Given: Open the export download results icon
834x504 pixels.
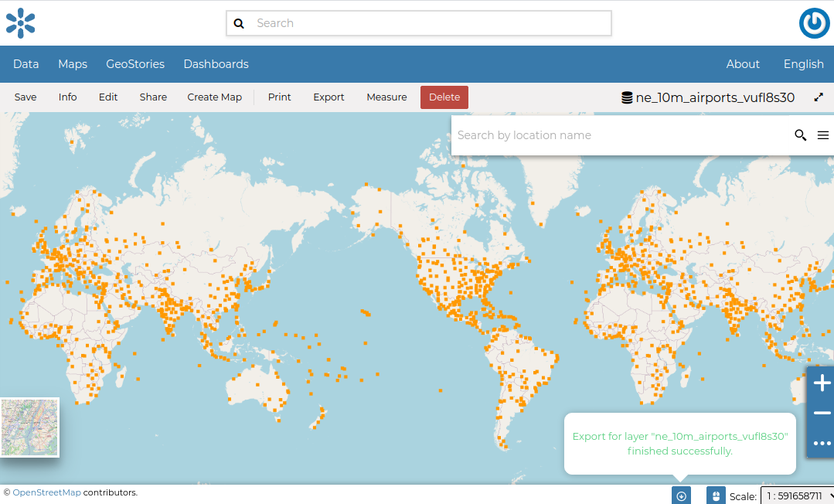Looking at the screenshot, I should click(x=682, y=496).
